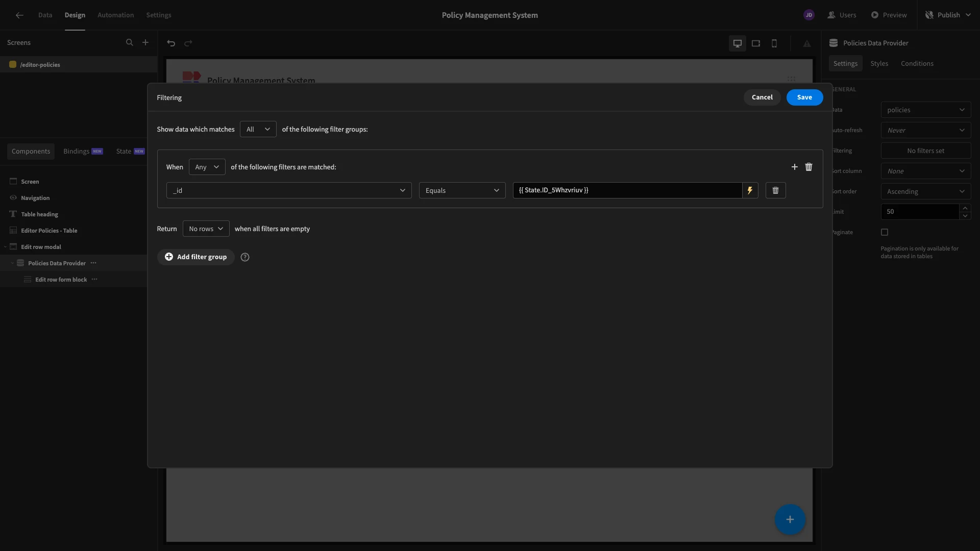Increment the limit stepper up arrow
The width and height of the screenshot is (980, 551).
(965, 208)
